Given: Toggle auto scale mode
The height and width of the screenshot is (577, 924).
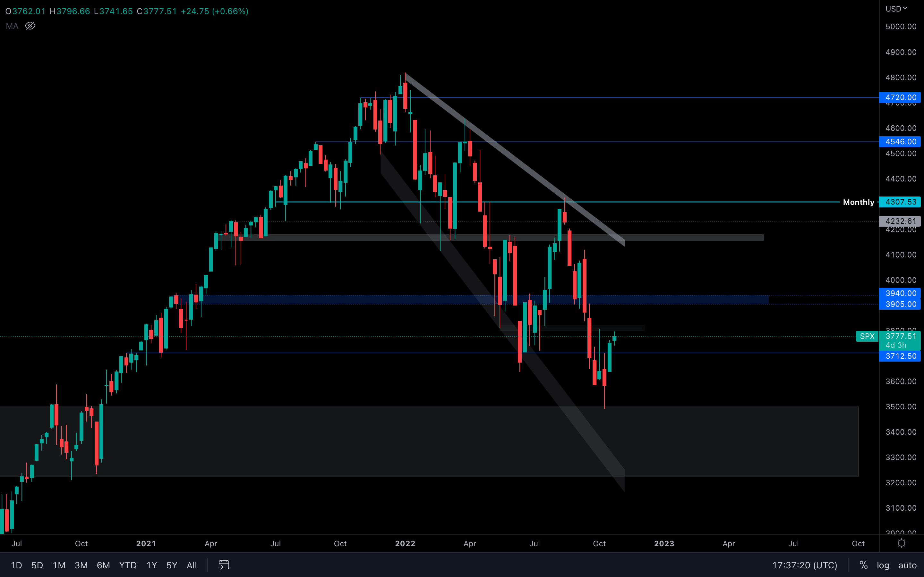Looking at the screenshot, I should pos(907,565).
